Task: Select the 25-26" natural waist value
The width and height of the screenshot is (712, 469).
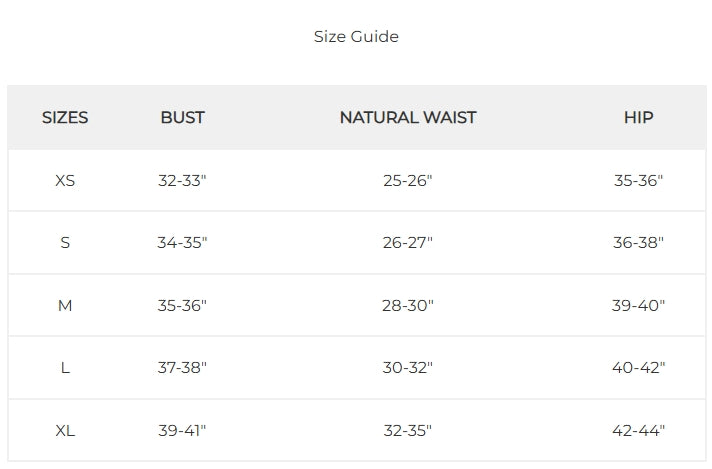Action: point(408,181)
